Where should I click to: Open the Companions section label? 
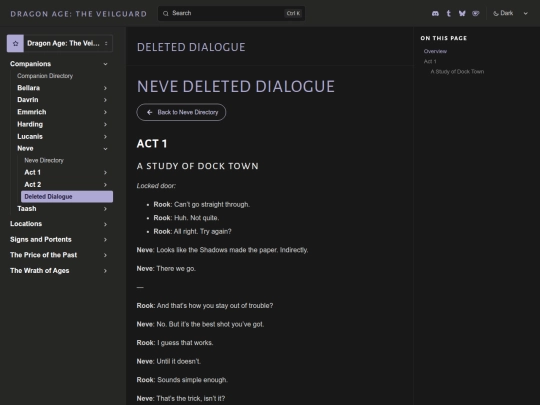[30, 64]
